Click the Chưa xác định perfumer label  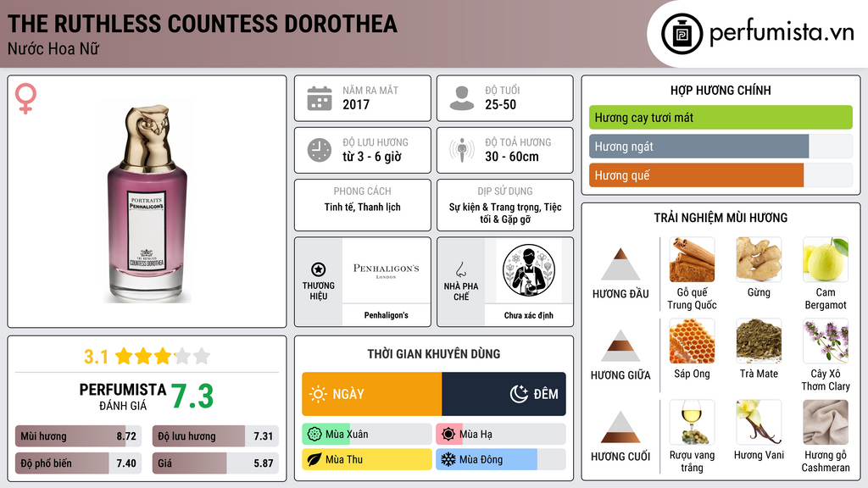coord(529,315)
